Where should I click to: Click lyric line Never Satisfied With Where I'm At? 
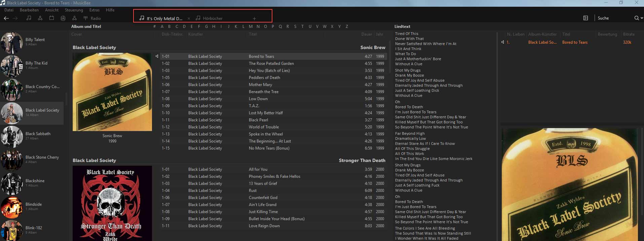pos(425,44)
